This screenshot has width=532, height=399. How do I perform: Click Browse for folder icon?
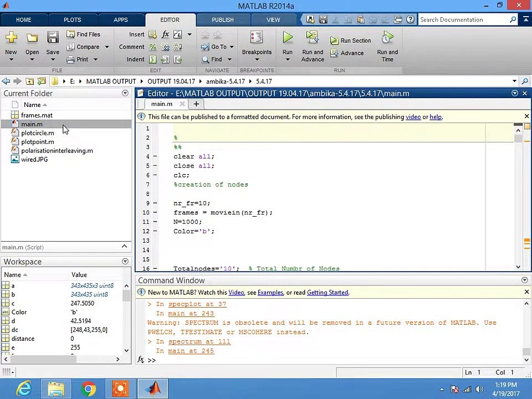coord(42,81)
